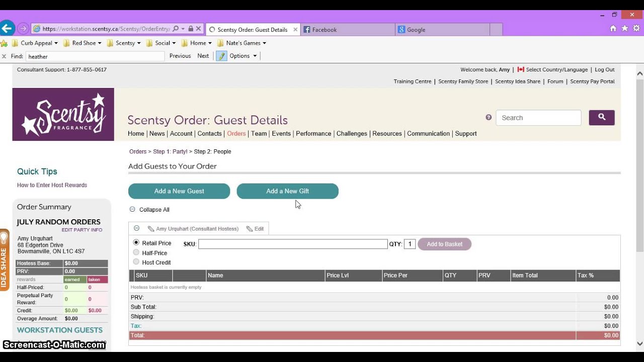Viewport: 644px width, 362px height.
Task: Open the Nate's Games favorites folder
Action: [242, 43]
